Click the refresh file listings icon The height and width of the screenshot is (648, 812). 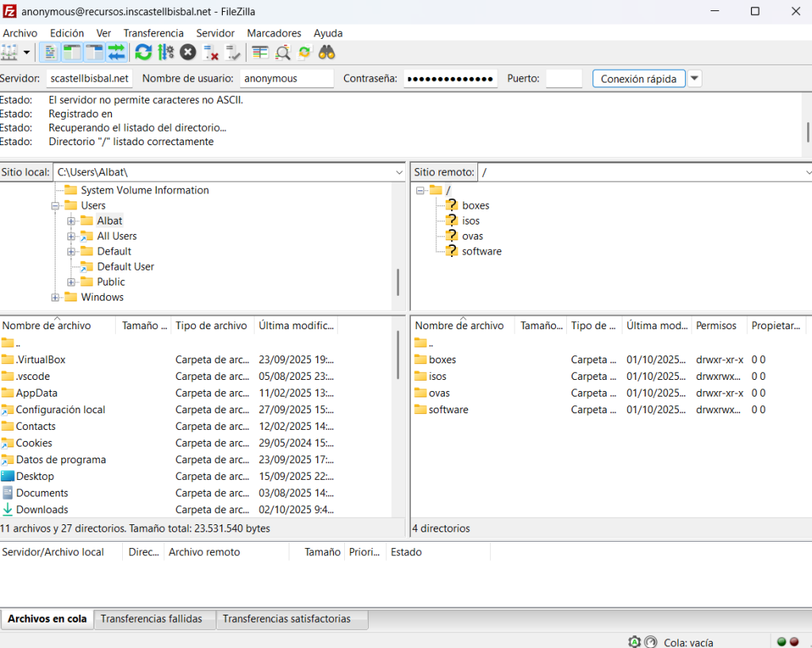pos(144,52)
